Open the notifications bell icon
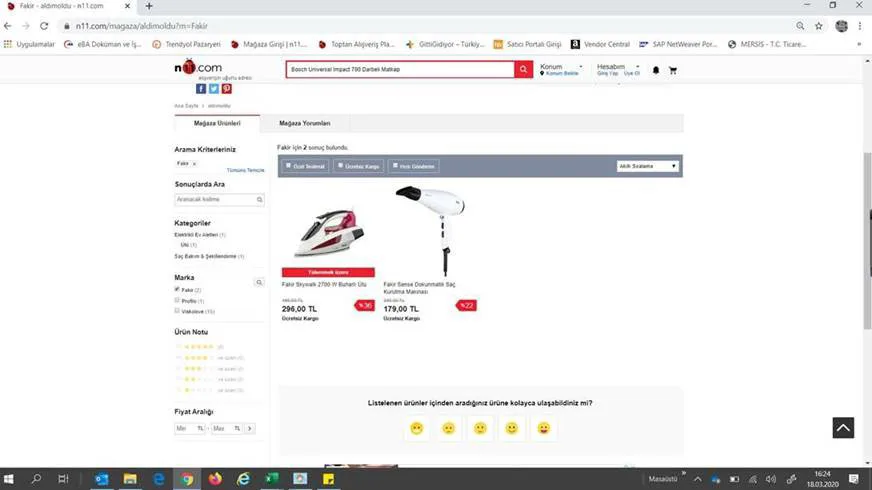Screen dimensions: 872x490 click(x=656, y=70)
